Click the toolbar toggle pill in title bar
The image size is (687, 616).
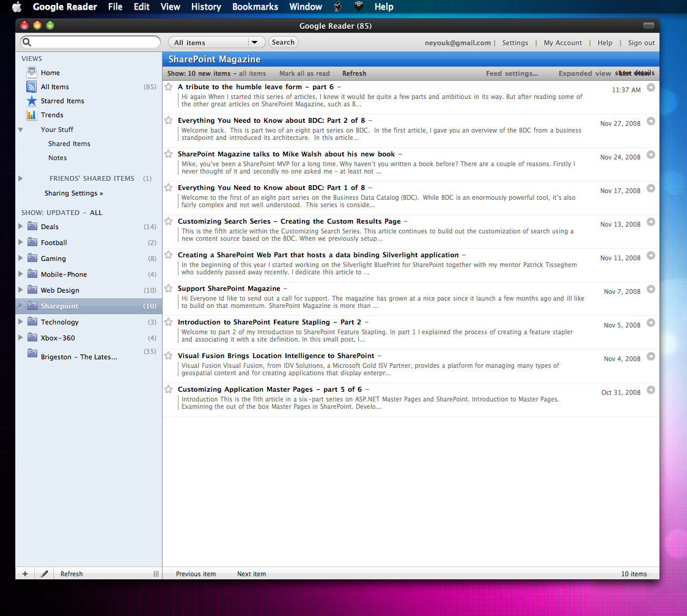click(x=649, y=26)
